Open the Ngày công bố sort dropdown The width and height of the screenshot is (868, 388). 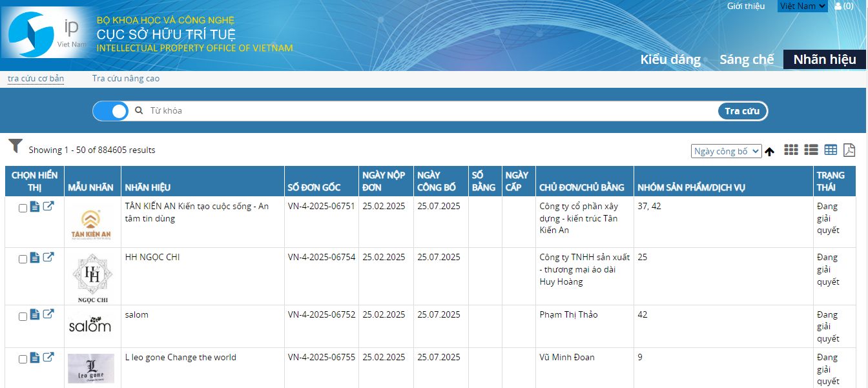tap(726, 151)
